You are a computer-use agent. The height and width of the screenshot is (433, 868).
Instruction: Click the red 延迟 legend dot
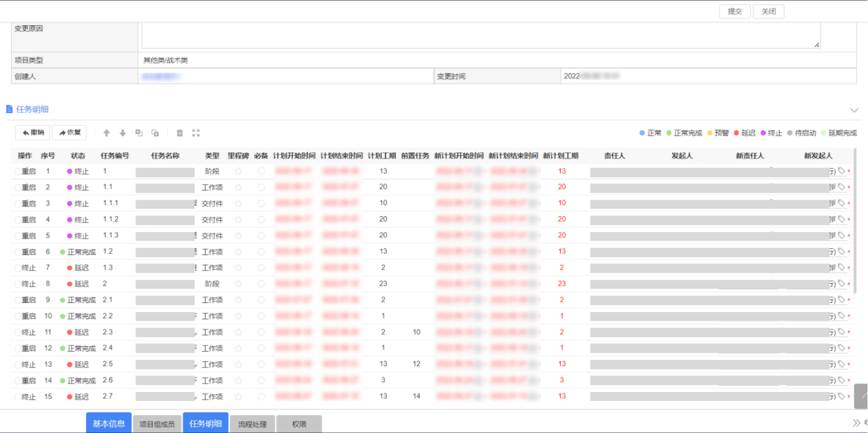736,133
